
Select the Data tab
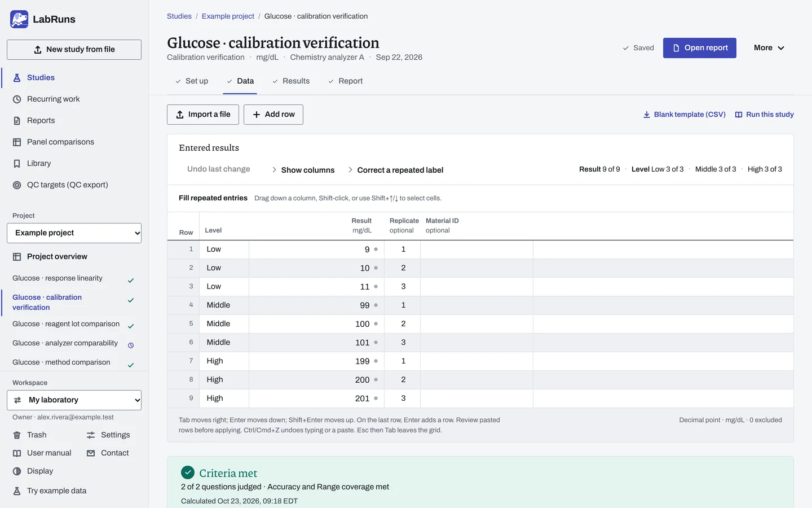(x=240, y=81)
